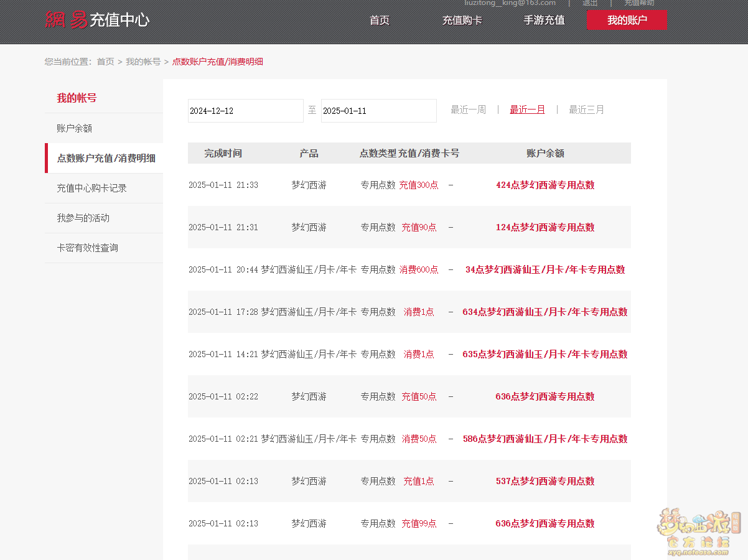748x560 pixels.
Task: Open the 充值购卡 navigation tab
Action: click(x=462, y=20)
